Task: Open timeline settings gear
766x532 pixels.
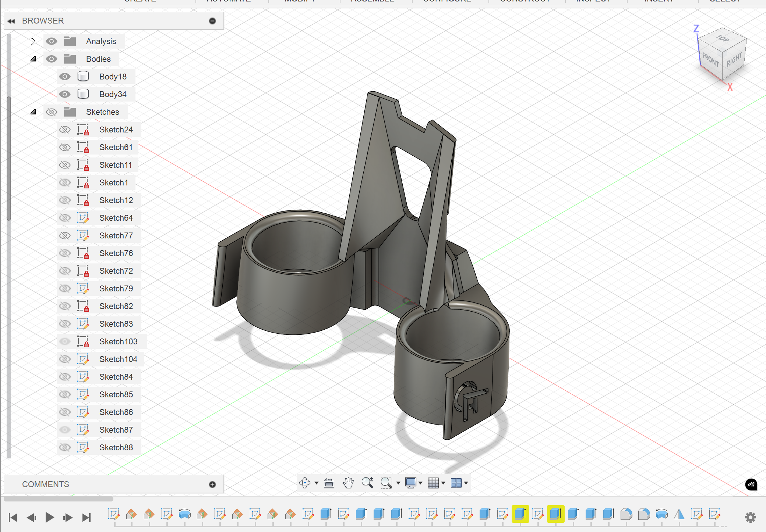Action: pyautogui.click(x=750, y=517)
